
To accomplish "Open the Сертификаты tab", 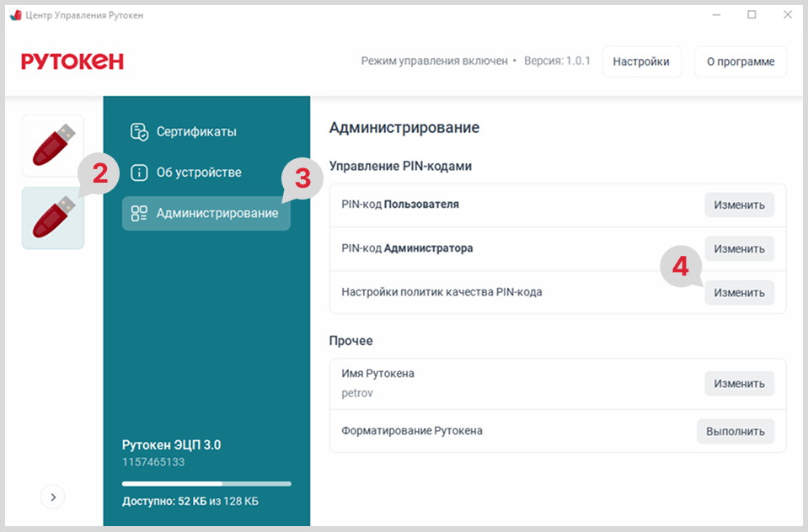I will coord(195,132).
